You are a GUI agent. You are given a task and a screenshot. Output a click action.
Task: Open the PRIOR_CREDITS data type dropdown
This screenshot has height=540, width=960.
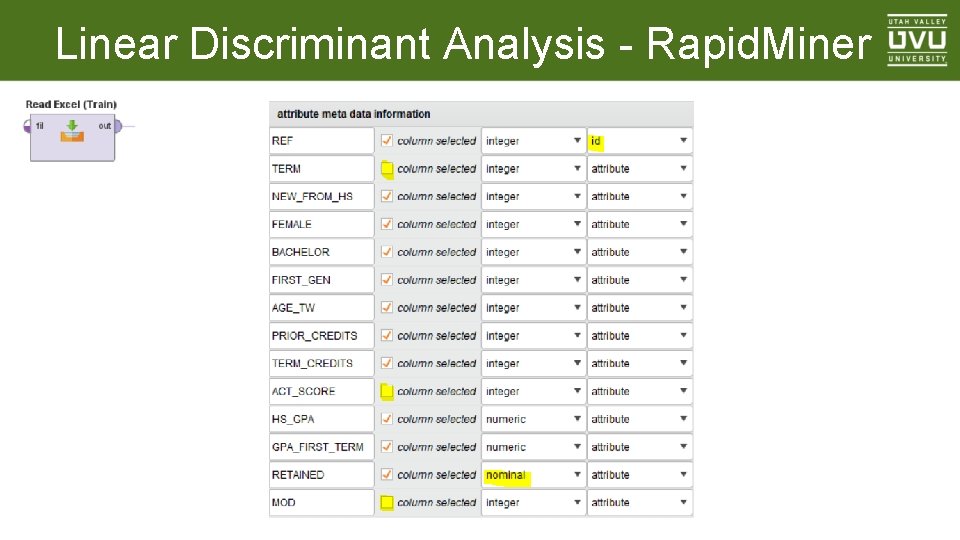tap(533, 336)
